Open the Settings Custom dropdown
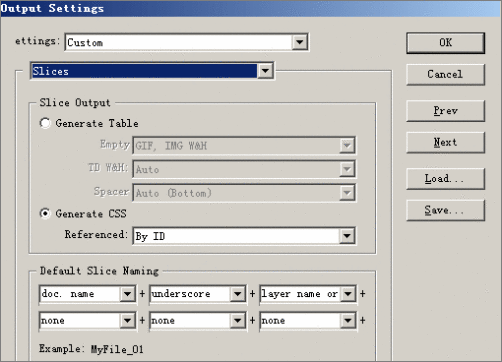The width and height of the screenshot is (502, 362). (187, 42)
